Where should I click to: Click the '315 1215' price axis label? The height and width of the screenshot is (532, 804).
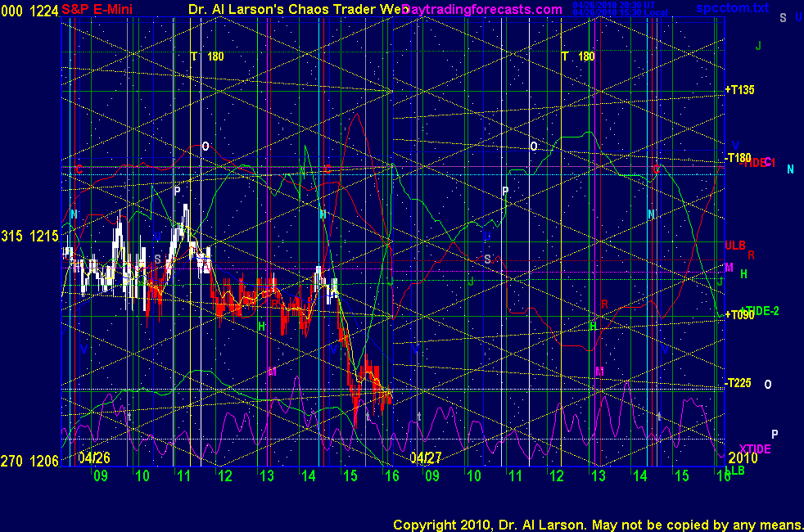coord(29,236)
